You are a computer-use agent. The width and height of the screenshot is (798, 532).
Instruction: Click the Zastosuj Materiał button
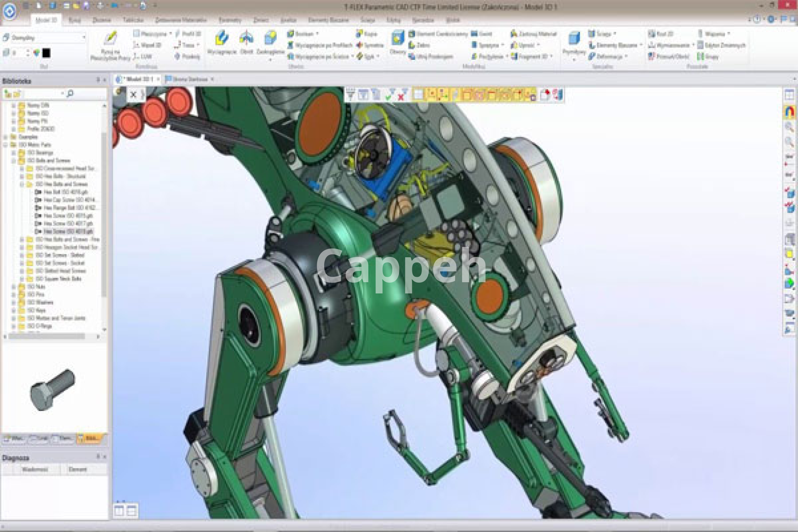(534, 34)
